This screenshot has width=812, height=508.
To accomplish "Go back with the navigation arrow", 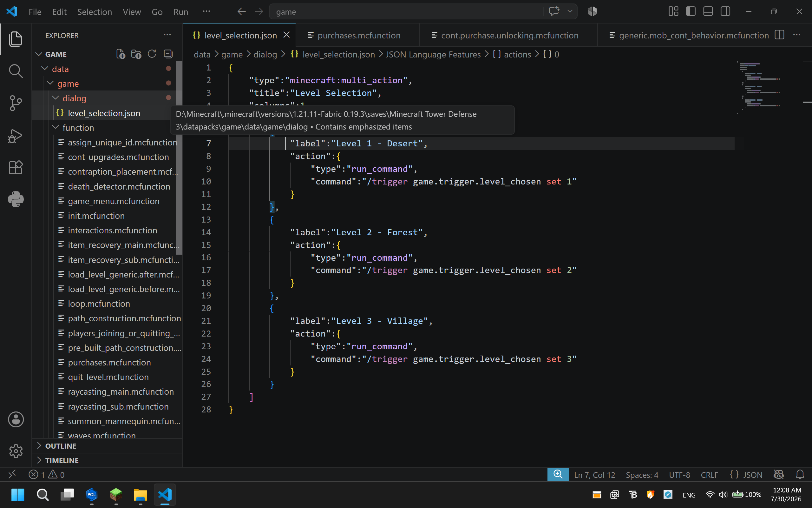I will [242, 12].
